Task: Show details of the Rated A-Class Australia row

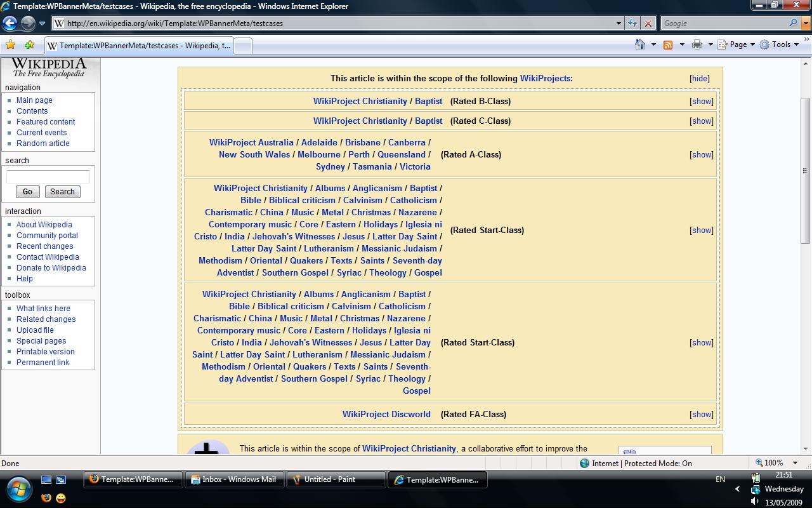Action: [702, 155]
